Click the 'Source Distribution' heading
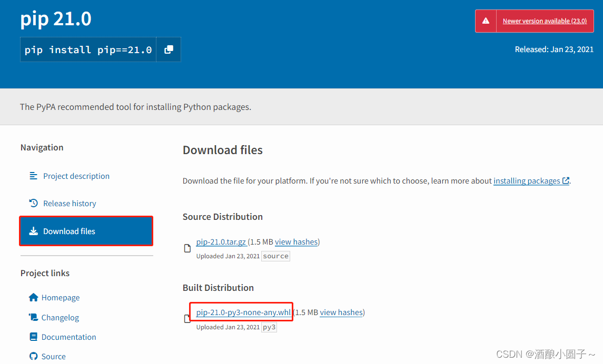This screenshot has width=603, height=364. (223, 217)
